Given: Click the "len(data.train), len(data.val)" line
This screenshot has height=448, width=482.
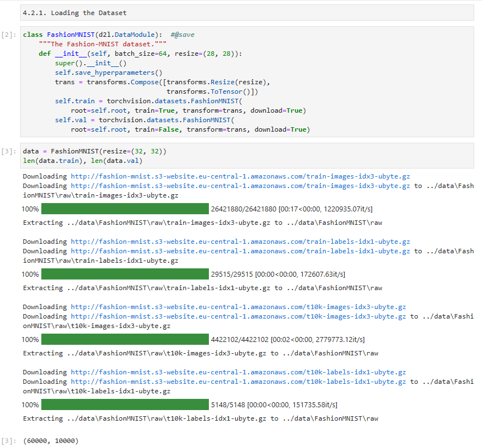Looking at the screenshot, I should click(83, 161).
